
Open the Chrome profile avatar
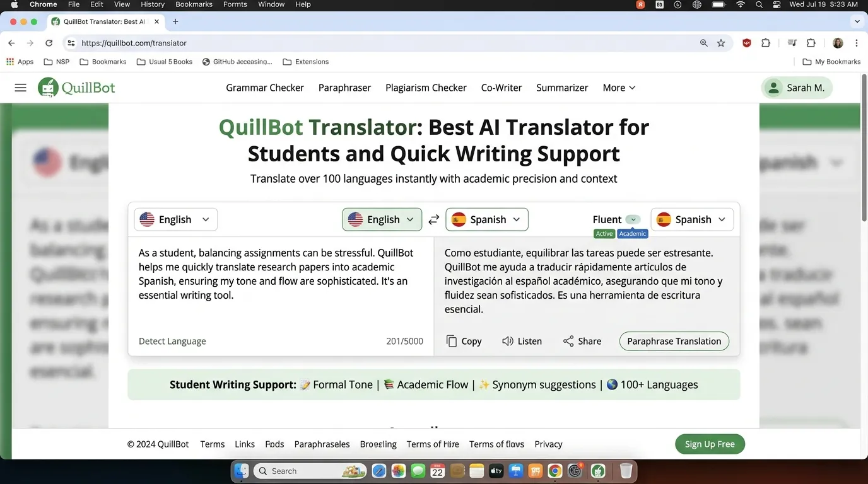pyautogui.click(x=838, y=43)
